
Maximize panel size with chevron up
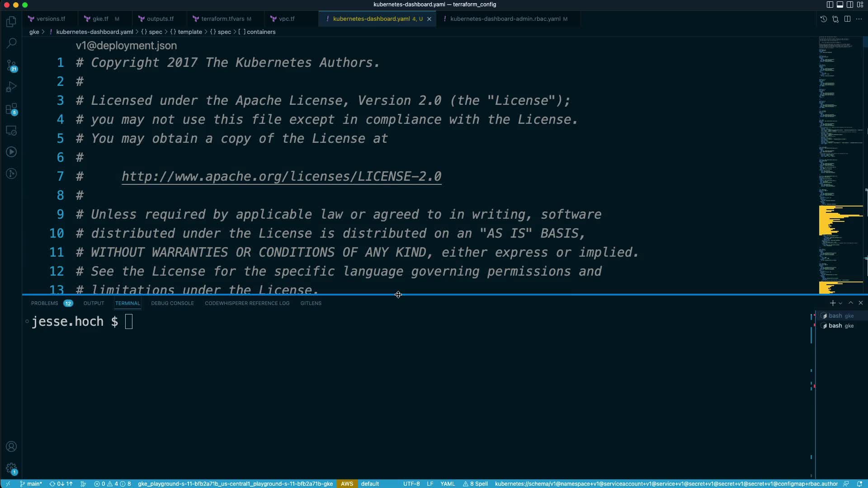click(x=851, y=303)
